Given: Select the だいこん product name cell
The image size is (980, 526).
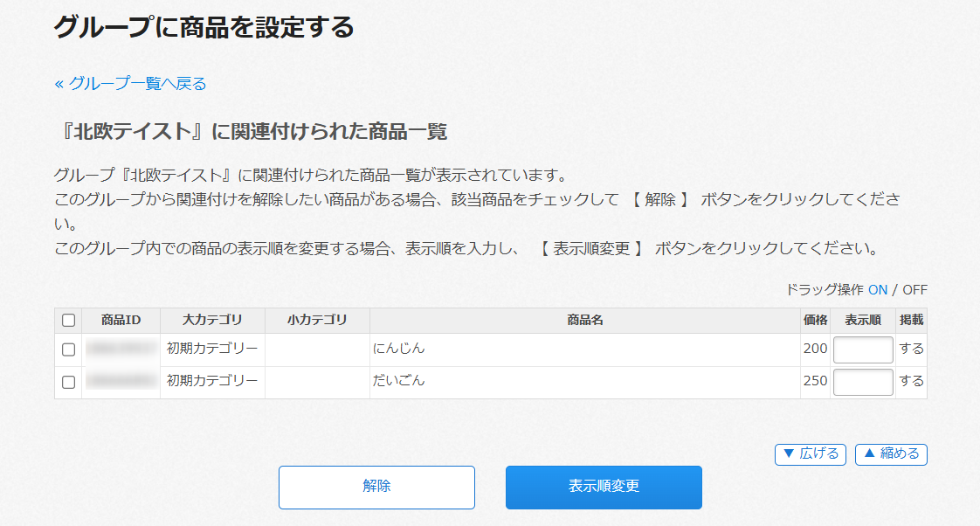Looking at the screenshot, I should click(x=399, y=381).
